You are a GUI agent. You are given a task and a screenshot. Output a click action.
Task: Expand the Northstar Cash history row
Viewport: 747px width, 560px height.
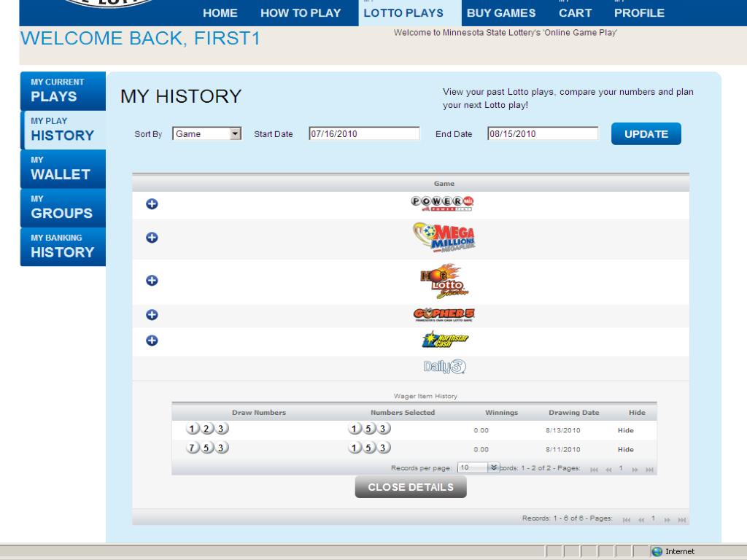pos(152,341)
